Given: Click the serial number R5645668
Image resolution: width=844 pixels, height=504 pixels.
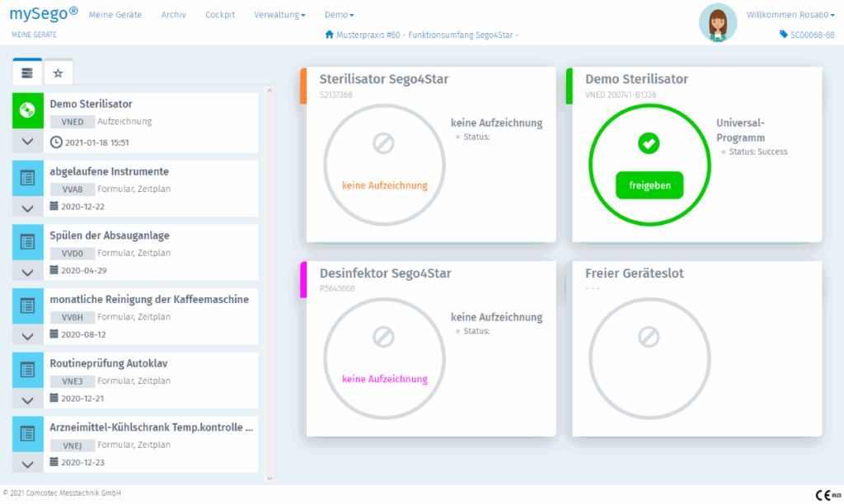Looking at the screenshot, I should (337, 289).
